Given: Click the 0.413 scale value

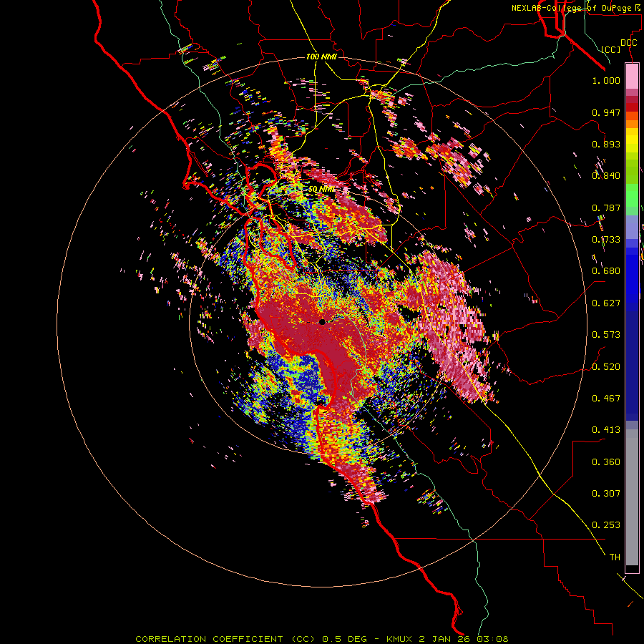Looking at the screenshot, I should click(x=606, y=430).
